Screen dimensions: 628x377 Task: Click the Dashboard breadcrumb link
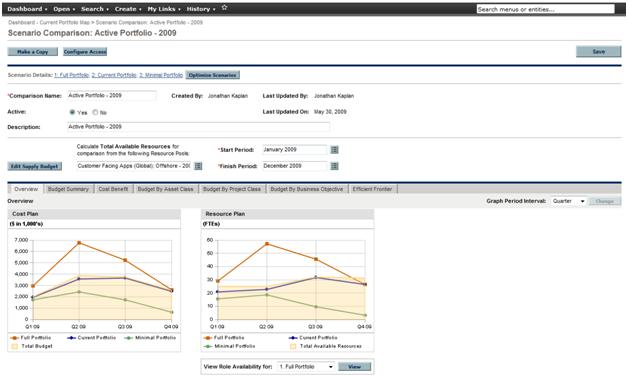(21, 22)
